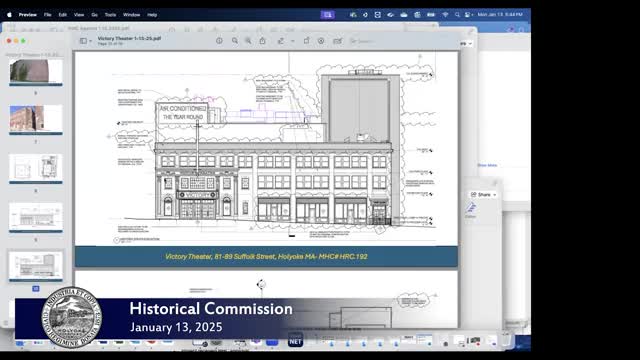640x360 pixels.
Task: Click the Rotate page icon
Action: point(307,41)
